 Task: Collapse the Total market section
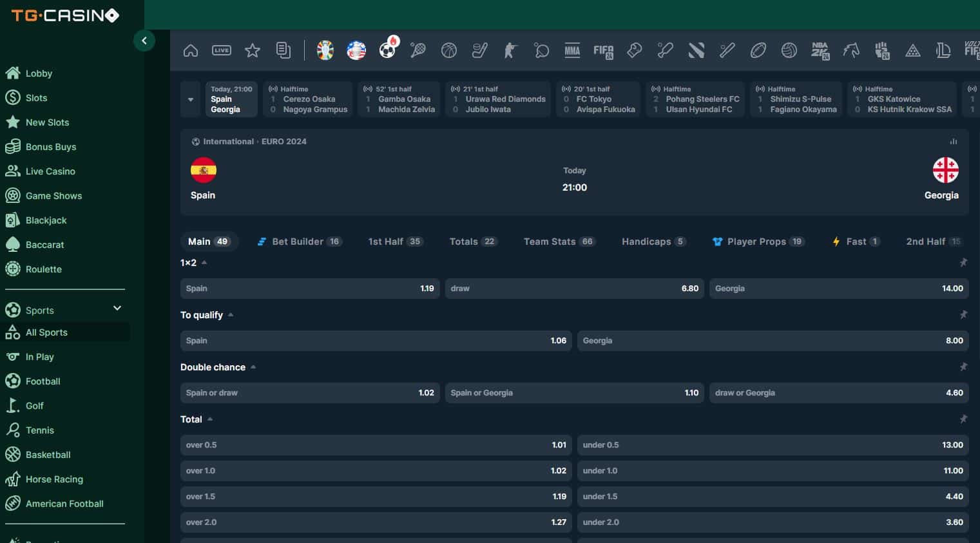210,419
